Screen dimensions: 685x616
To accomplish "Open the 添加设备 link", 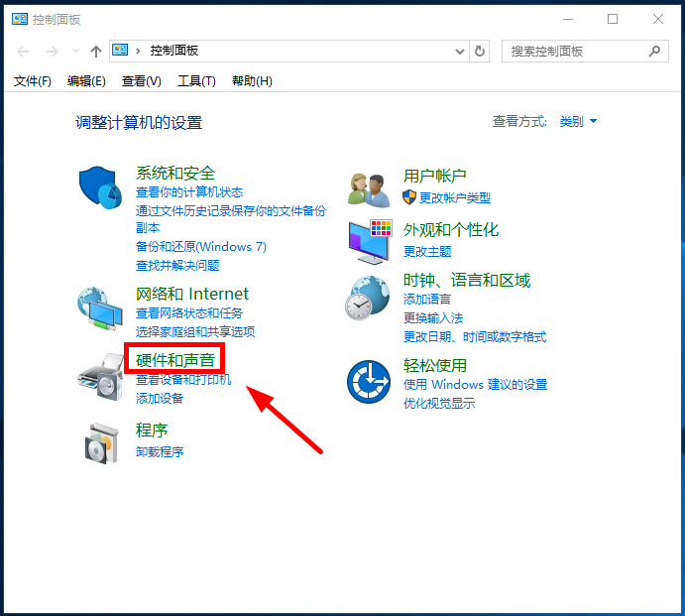I will (160, 399).
